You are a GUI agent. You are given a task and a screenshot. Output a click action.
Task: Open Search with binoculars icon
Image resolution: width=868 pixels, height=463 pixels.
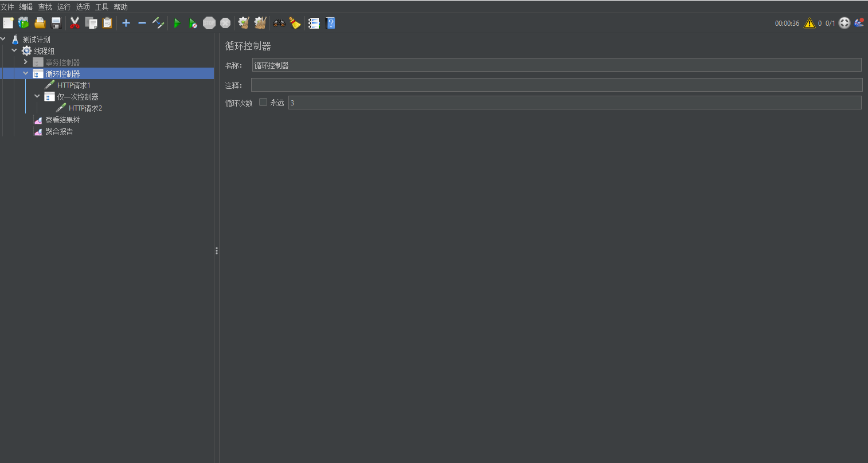[279, 23]
